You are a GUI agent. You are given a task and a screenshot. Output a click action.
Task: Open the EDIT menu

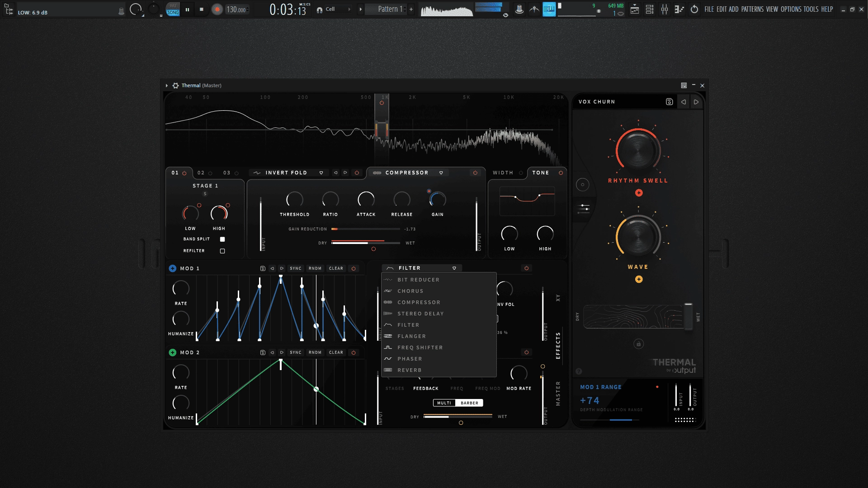(x=722, y=9)
